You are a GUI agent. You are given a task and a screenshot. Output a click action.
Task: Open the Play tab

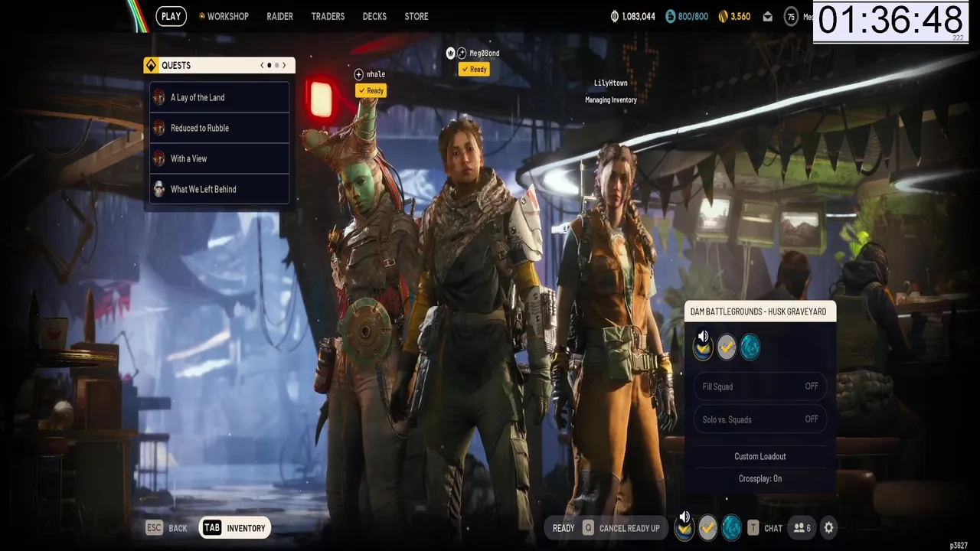click(171, 16)
